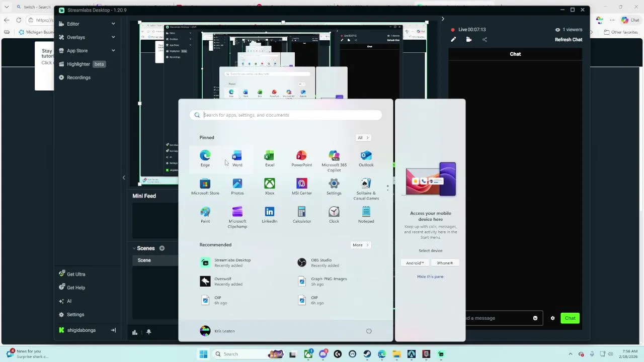Image resolution: width=644 pixels, height=362 pixels.
Task: Select iPhone in mobile device pane
Action: click(445, 263)
